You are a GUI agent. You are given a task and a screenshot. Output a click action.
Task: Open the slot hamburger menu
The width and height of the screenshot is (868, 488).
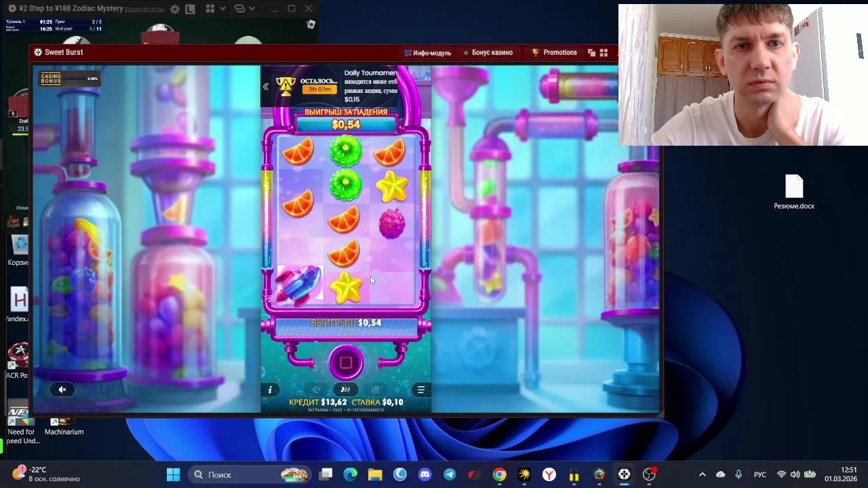421,390
